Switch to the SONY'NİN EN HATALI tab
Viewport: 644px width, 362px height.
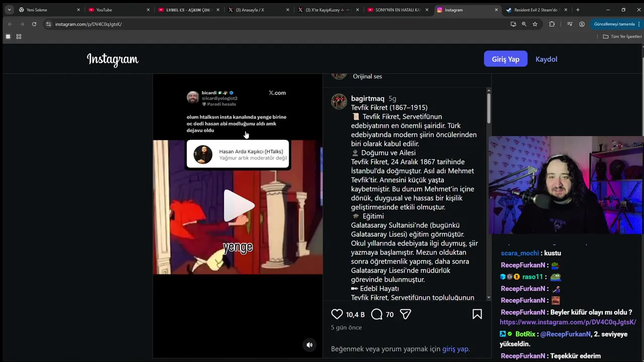[x=398, y=10]
